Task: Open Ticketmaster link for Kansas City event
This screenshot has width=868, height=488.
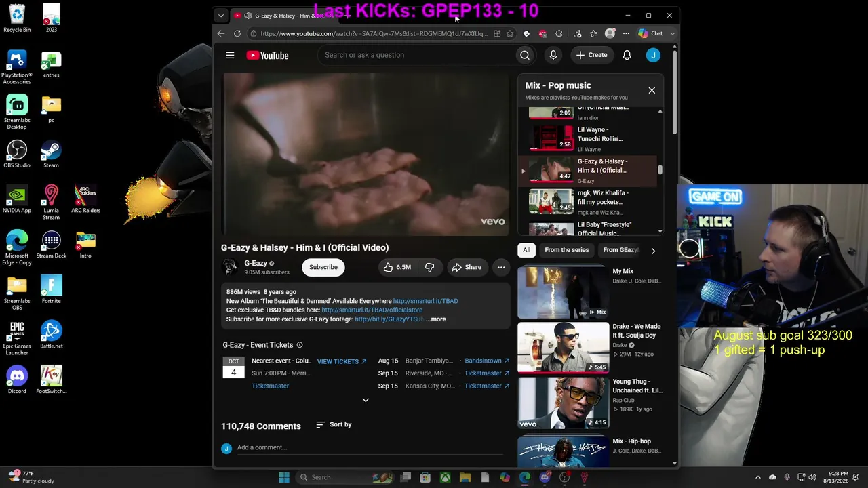Action: (487, 386)
